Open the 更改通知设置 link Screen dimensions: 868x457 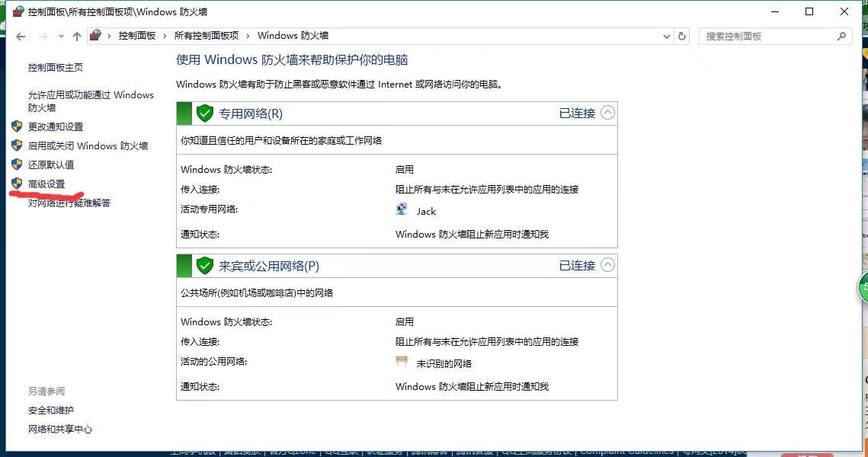[x=56, y=126]
